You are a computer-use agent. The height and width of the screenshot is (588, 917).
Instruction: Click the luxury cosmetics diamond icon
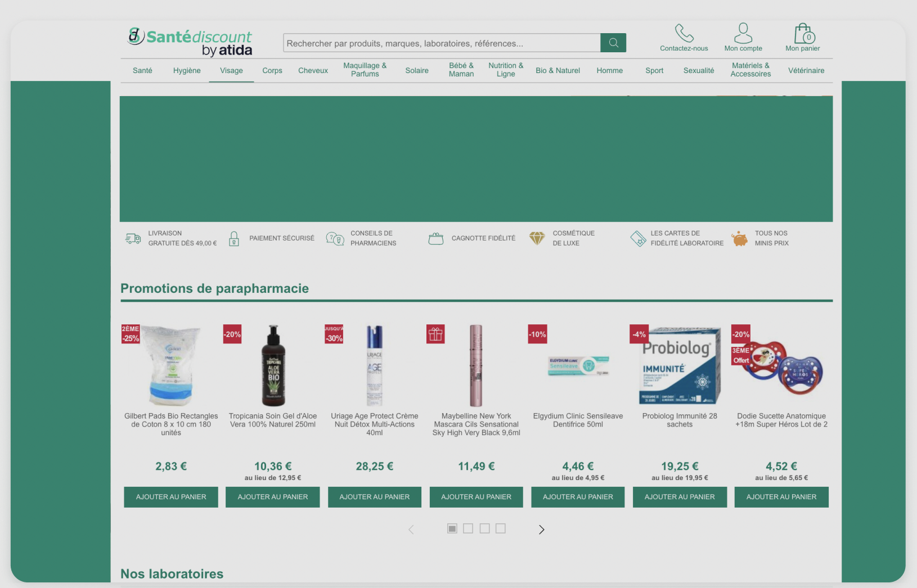point(537,238)
